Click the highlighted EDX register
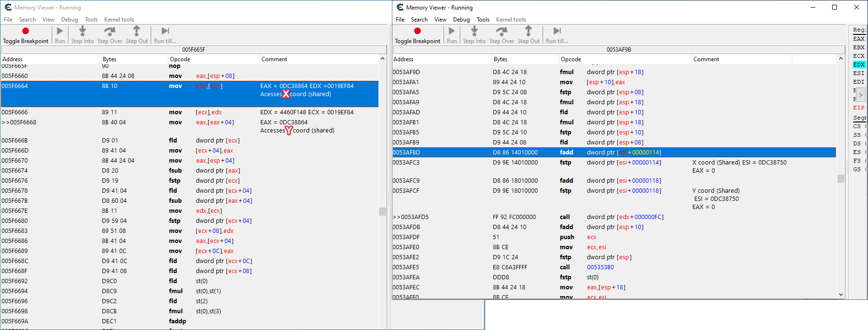This screenshot has width=868, height=330. [859, 65]
